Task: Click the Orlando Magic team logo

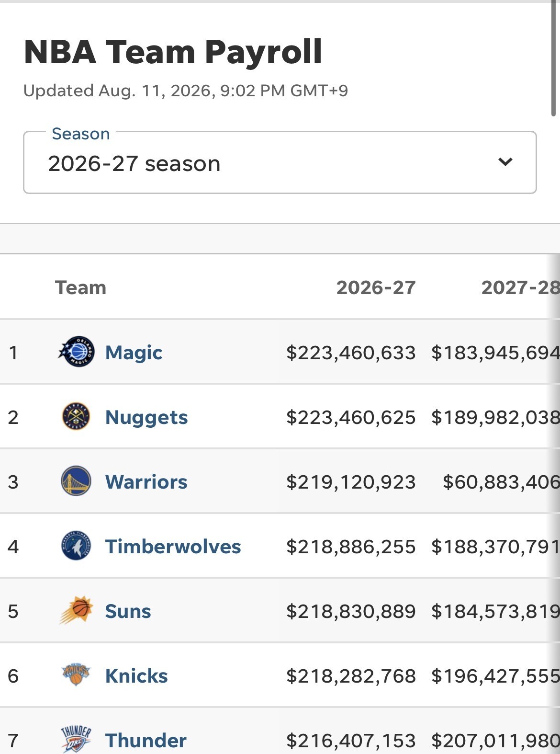Action: (x=76, y=352)
